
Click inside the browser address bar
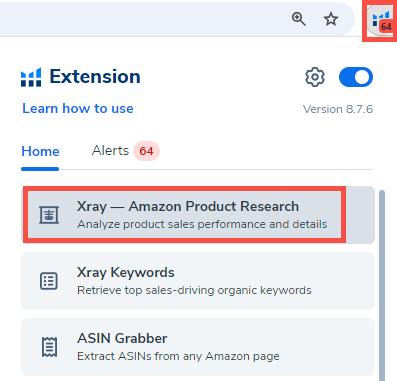(x=143, y=19)
